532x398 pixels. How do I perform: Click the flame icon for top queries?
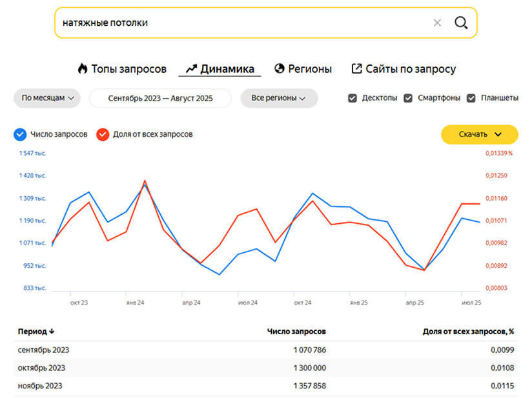point(82,68)
